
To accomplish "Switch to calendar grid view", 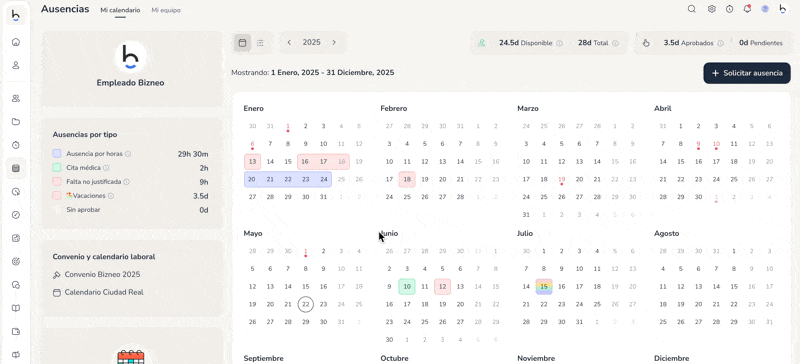I will pos(242,43).
